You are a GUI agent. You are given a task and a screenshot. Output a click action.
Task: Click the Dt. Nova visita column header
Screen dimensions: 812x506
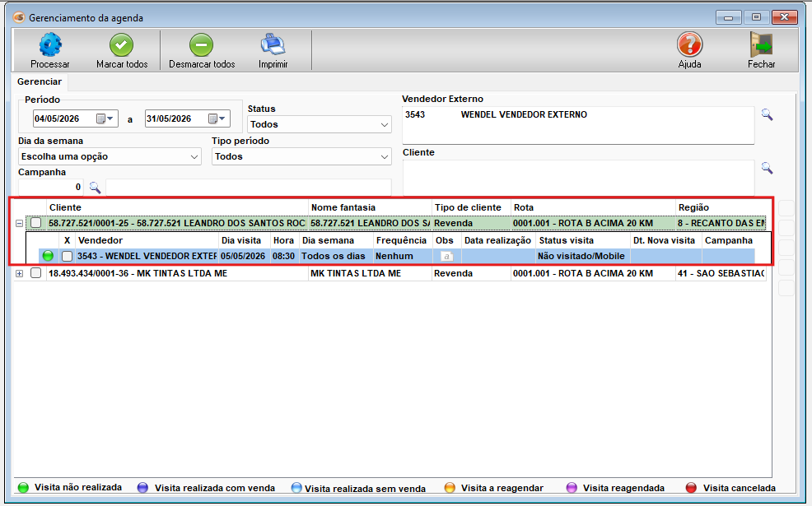pyautogui.click(x=666, y=240)
